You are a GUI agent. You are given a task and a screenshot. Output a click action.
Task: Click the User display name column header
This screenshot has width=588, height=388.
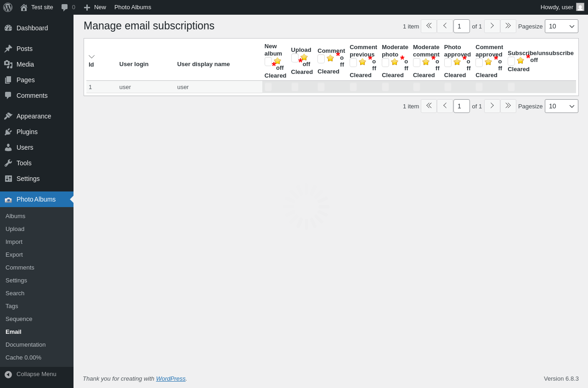(204, 64)
